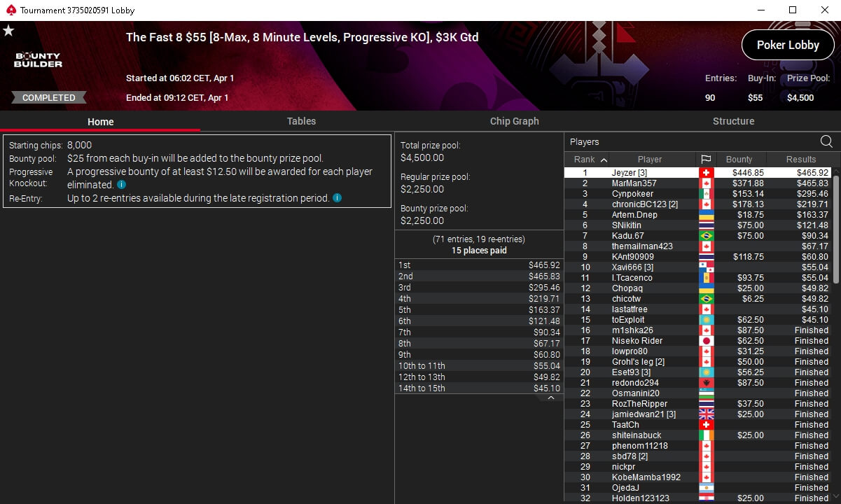Open the player search magnifier icon

826,142
